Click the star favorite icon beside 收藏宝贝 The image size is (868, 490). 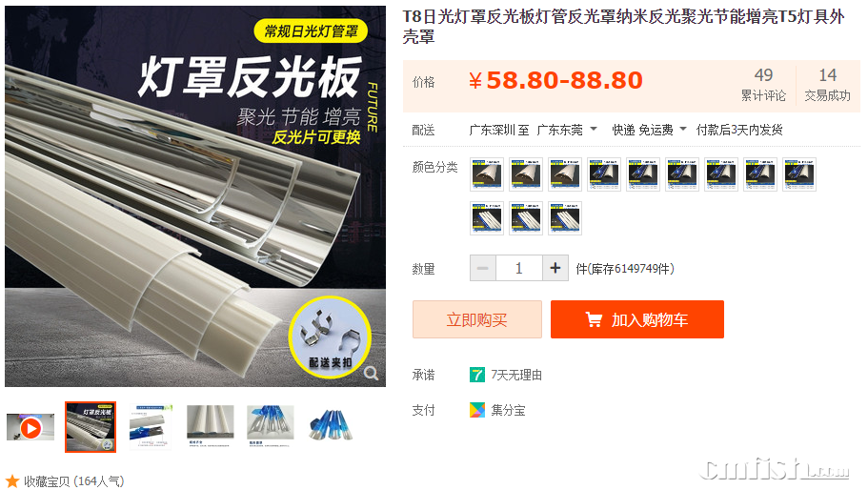(x=12, y=481)
